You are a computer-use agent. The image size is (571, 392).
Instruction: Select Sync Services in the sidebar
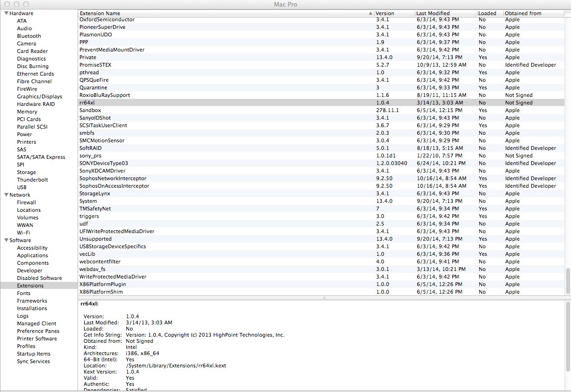(34, 361)
